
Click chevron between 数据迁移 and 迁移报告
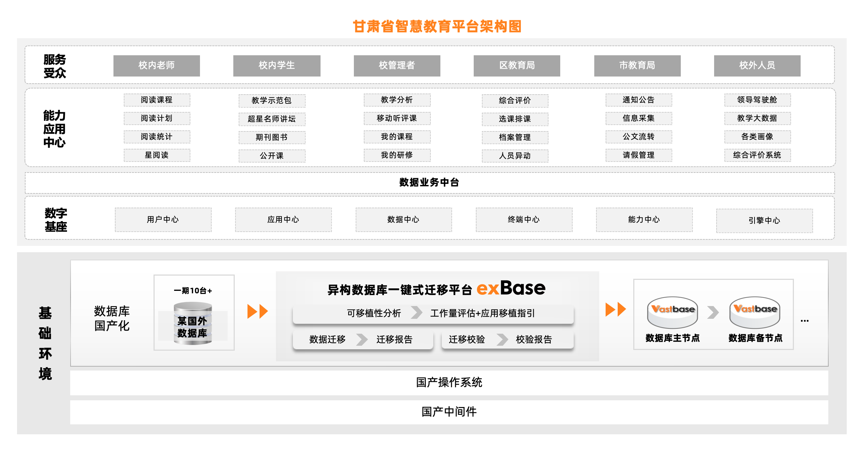[x=362, y=339]
